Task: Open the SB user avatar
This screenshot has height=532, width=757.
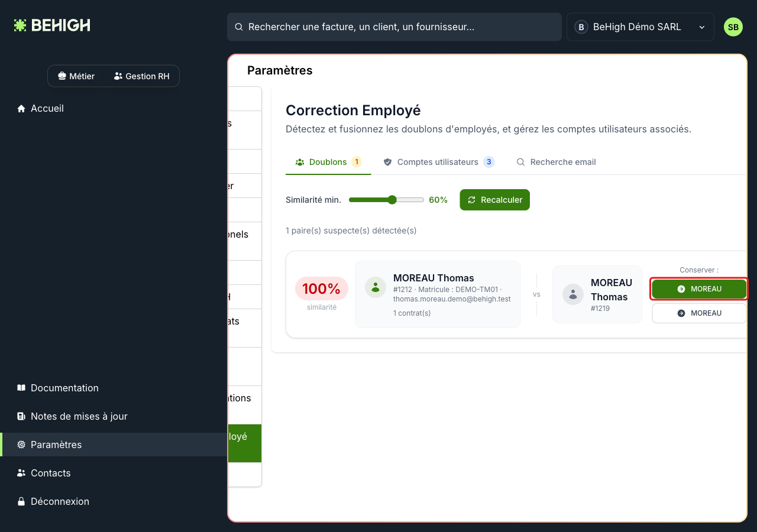Action: click(733, 27)
